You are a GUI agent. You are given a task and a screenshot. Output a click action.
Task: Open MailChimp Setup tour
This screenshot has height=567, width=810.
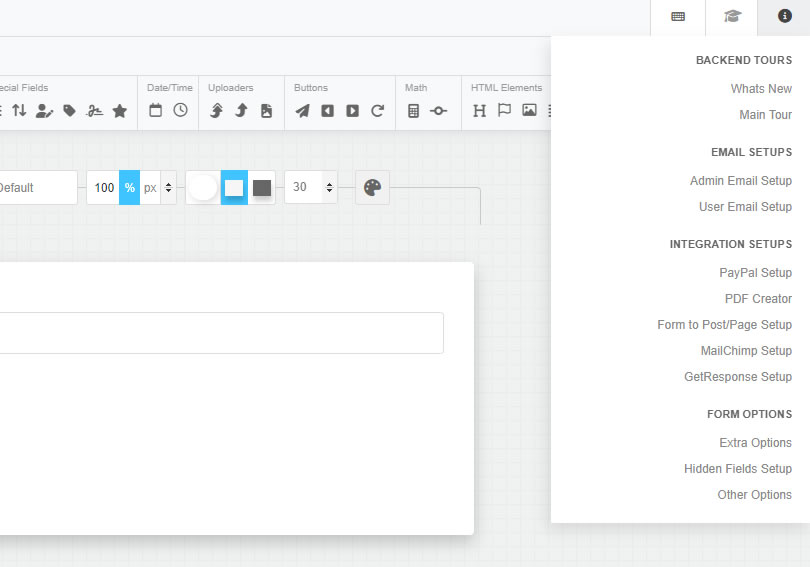point(746,351)
